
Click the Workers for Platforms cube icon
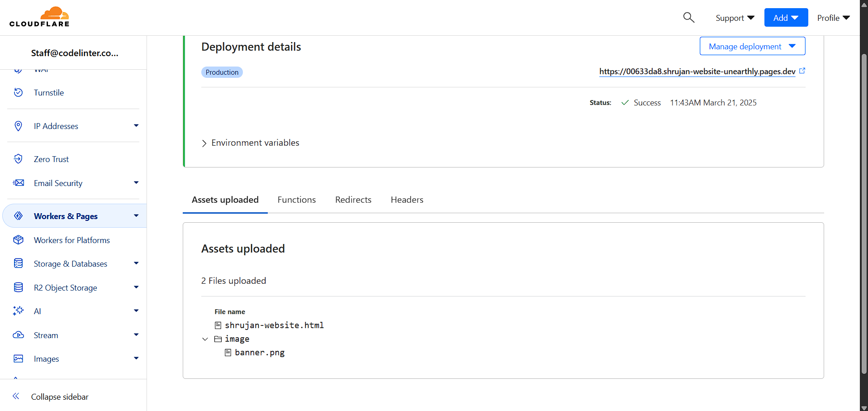18,240
